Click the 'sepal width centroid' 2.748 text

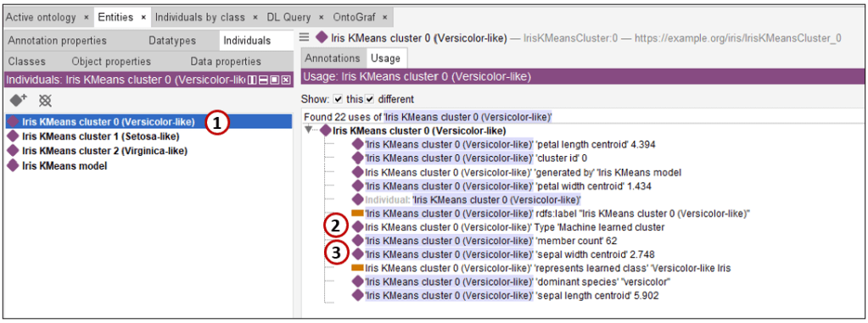[596, 254]
